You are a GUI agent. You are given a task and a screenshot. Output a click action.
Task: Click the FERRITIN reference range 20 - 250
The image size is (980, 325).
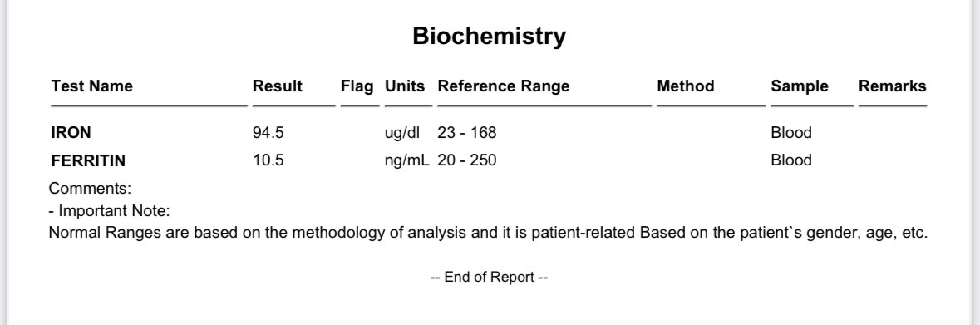[467, 160]
